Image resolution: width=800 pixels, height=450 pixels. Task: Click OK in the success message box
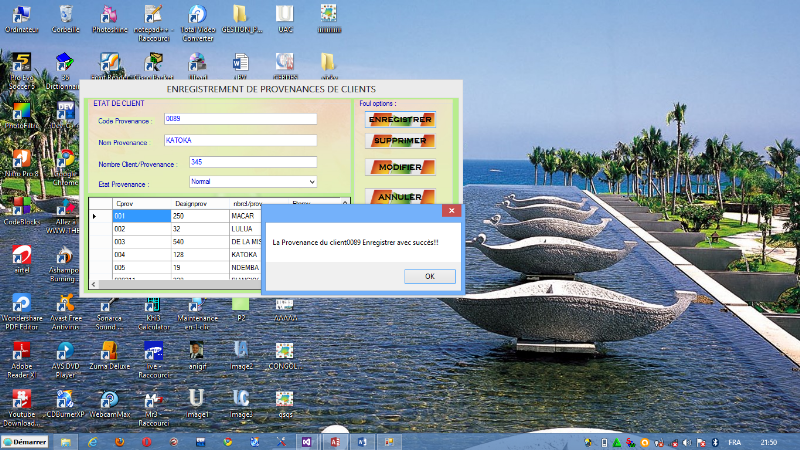click(429, 276)
